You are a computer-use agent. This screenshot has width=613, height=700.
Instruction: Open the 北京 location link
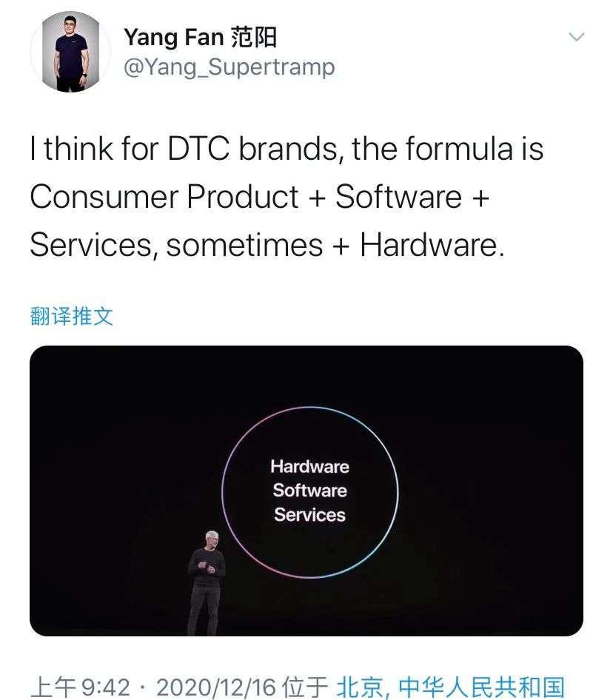point(359,687)
